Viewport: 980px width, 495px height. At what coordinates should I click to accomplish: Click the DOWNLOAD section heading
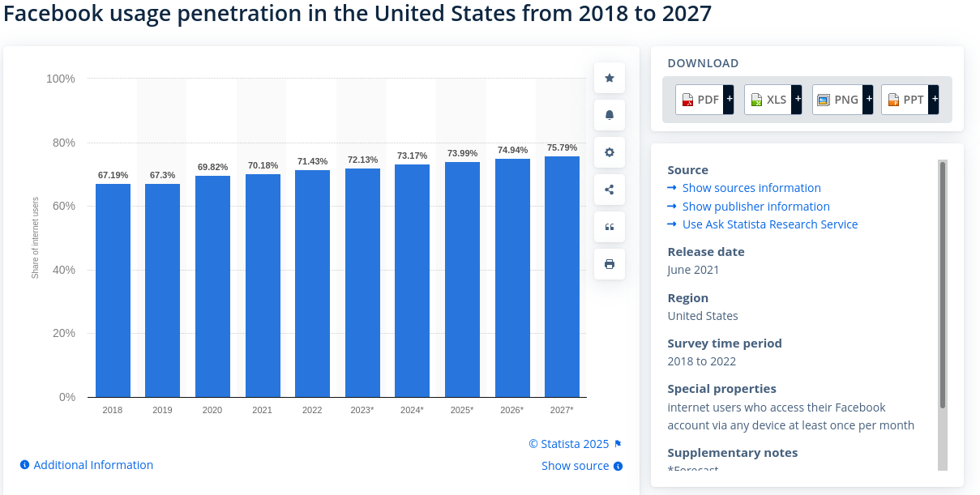point(703,63)
